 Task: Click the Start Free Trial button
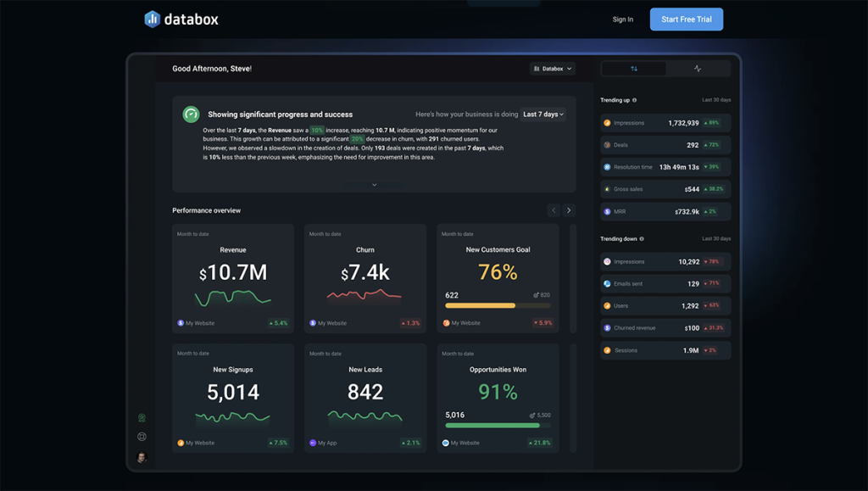tap(686, 20)
